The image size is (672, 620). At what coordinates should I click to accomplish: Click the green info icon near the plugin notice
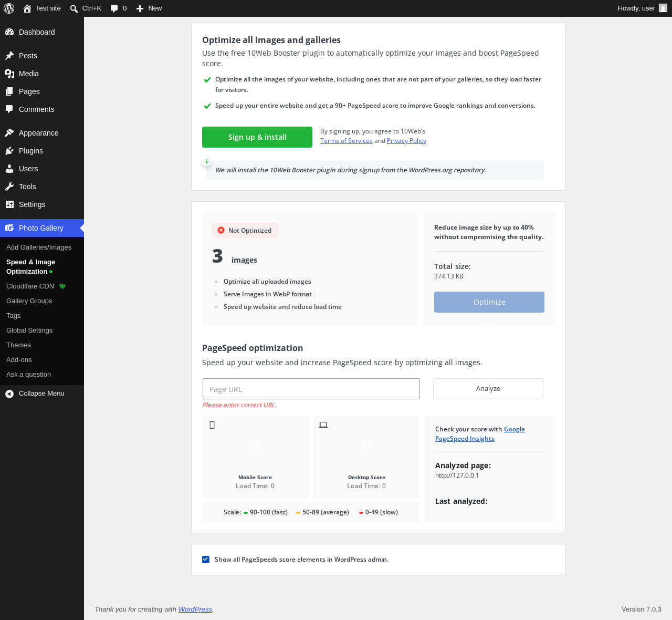point(207,162)
